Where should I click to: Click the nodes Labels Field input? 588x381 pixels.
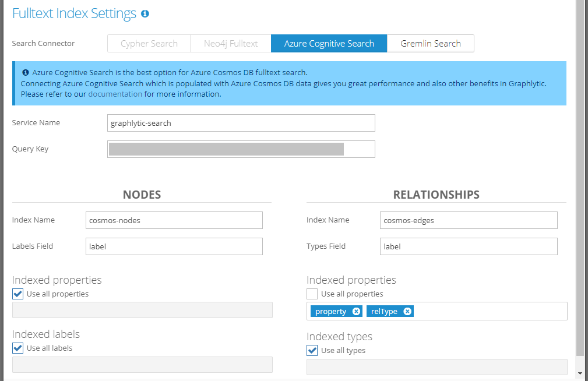pyautogui.click(x=174, y=246)
